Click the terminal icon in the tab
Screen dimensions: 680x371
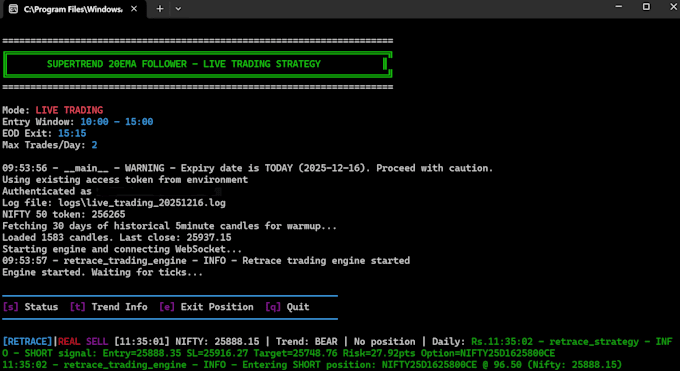pyautogui.click(x=13, y=9)
